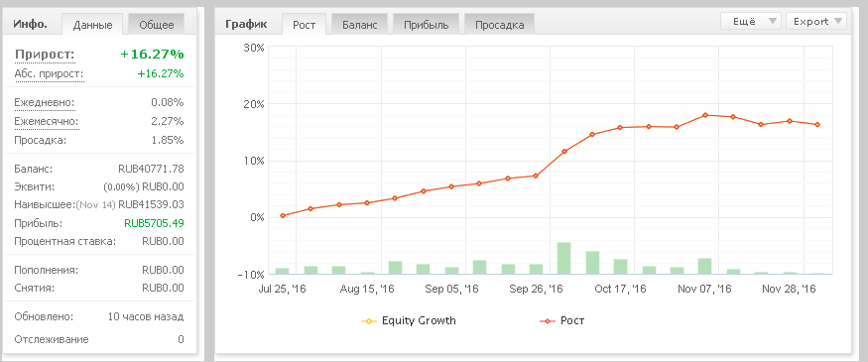868x362 pixels.
Task: Toggle the Рост legend series
Action: [561, 320]
